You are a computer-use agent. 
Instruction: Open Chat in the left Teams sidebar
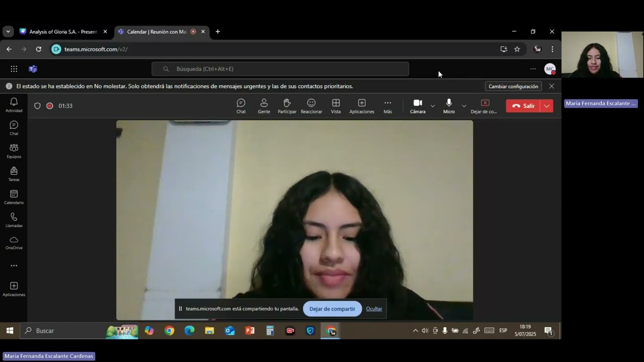coord(14,128)
